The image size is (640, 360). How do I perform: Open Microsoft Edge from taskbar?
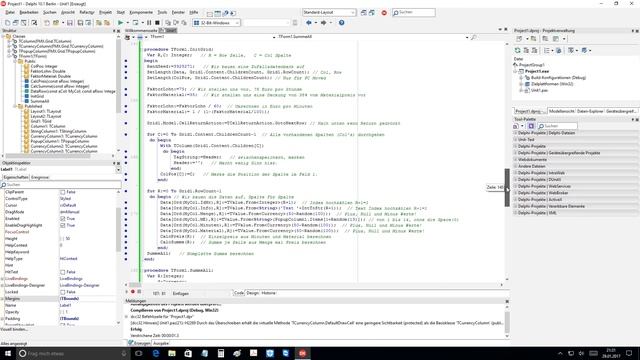pos(156,353)
